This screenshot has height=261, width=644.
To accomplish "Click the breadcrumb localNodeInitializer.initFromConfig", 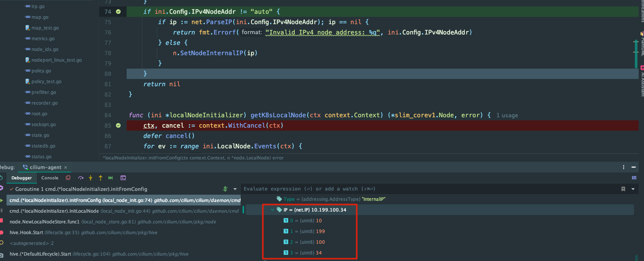I will [x=193, y=158].
